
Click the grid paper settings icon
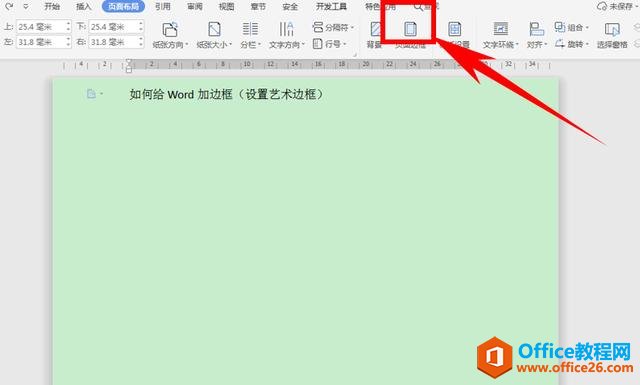455,29
